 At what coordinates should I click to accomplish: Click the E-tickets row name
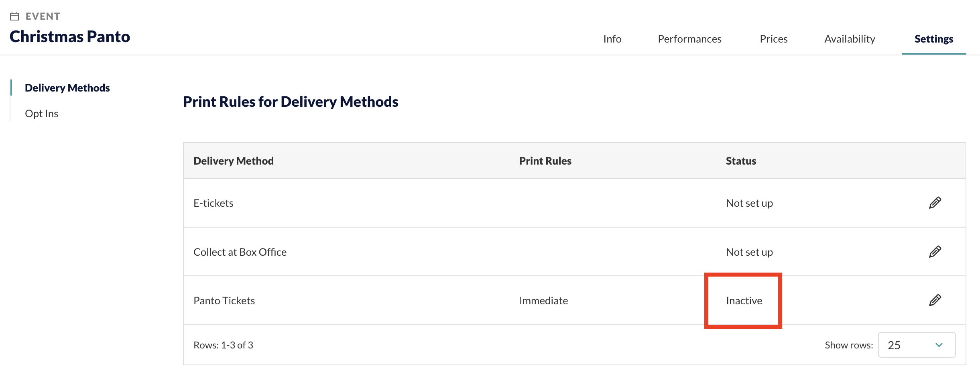click(x=213, y=203)
